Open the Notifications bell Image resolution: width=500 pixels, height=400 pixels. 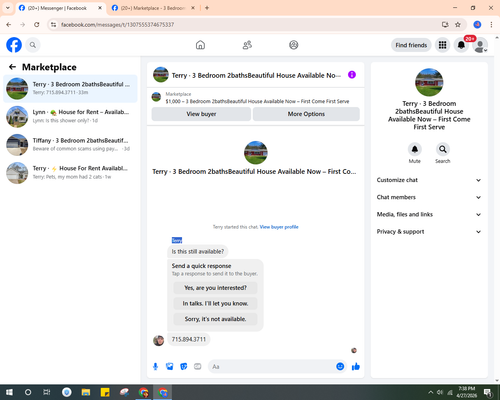coord(461,45)
